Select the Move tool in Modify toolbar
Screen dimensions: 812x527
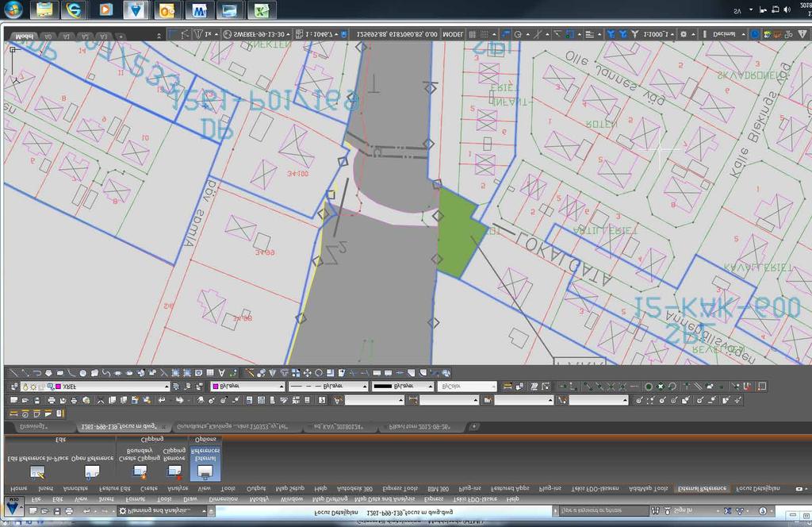(308, 372)
